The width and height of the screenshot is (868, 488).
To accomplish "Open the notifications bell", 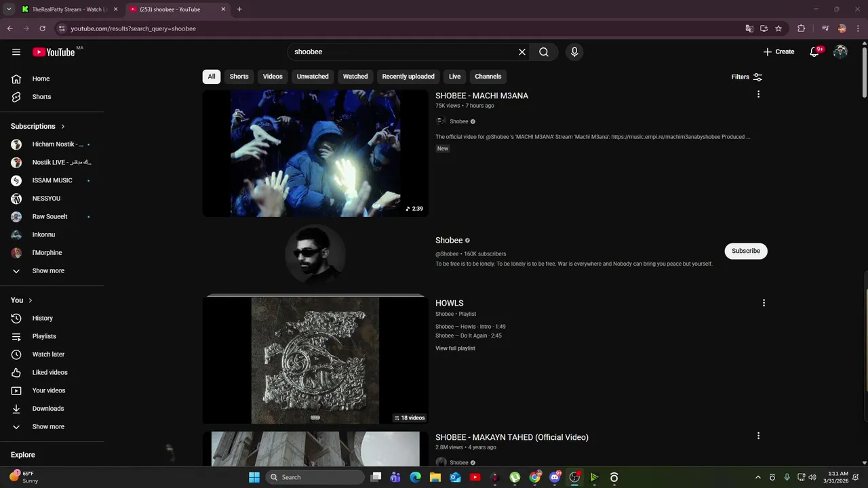I will (815, 52).
